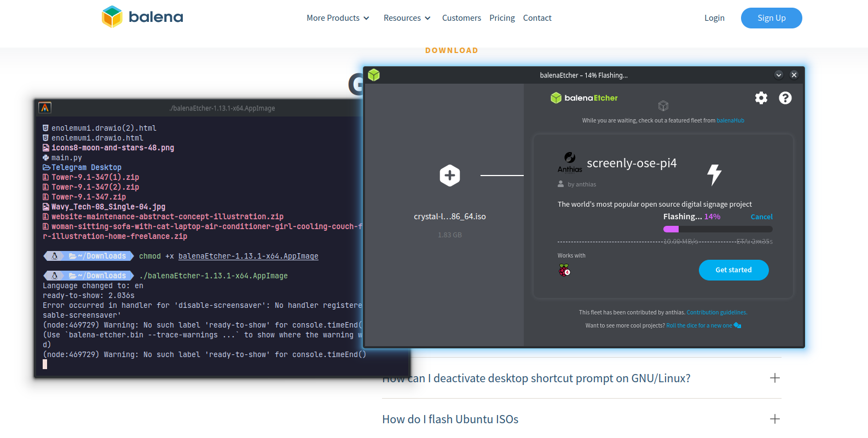Image resolution: width=868 pixels, height=438 pixels.
Task: Open the Pricing page
Action: coord(502,18)
